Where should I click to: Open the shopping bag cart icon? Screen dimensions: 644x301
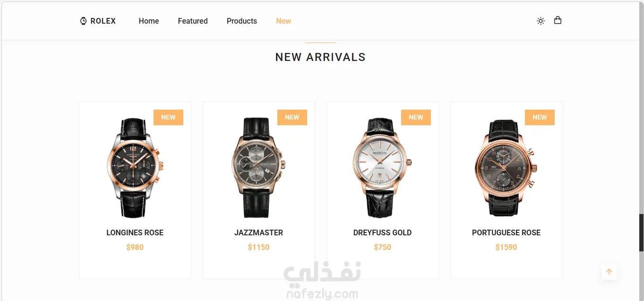(558, 20)
